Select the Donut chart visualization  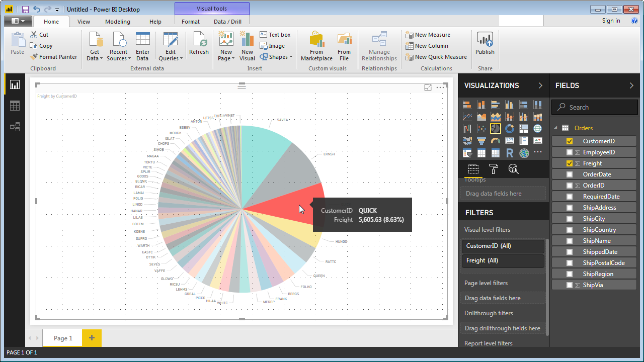(x=510, y=128)
